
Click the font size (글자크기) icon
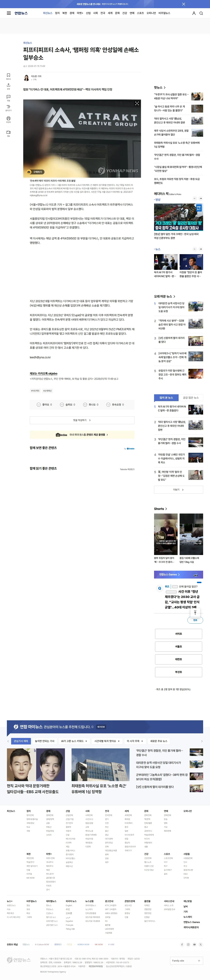(8, 108)
